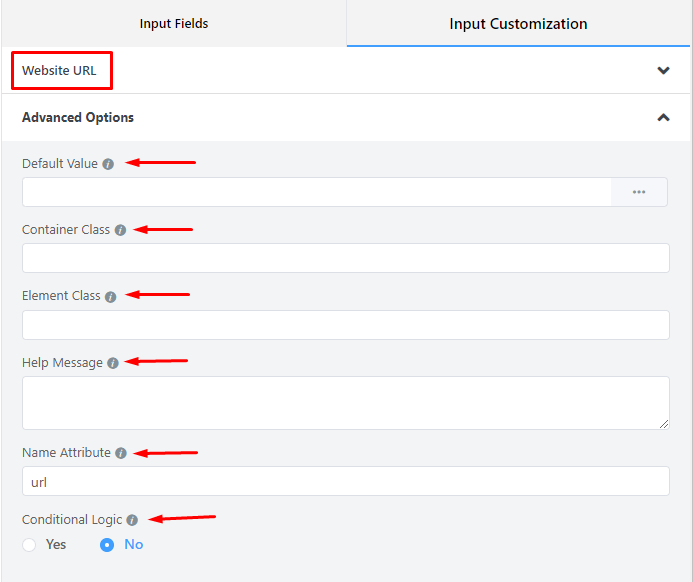Focus the Element Class input field
693x582 pixels.
345,325
